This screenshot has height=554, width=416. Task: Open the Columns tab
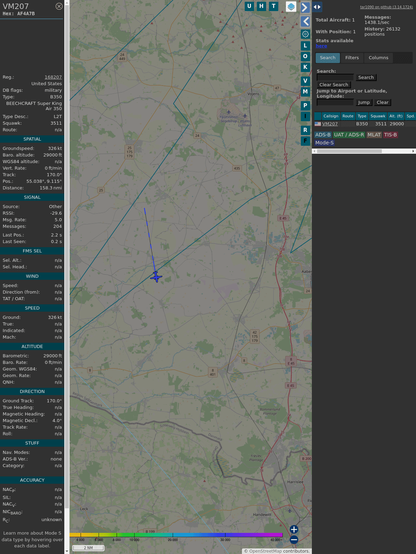pos(378,58)
